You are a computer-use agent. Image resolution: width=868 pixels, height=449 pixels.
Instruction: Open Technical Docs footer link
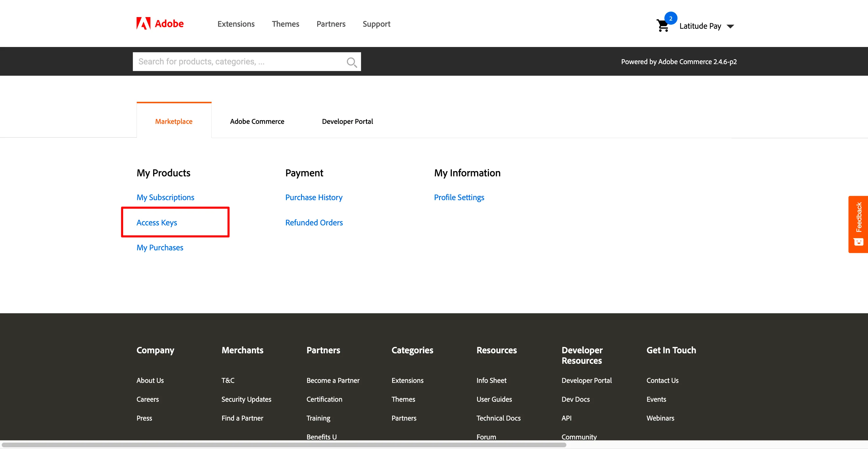pyautogui.click(x=498, y=418)
